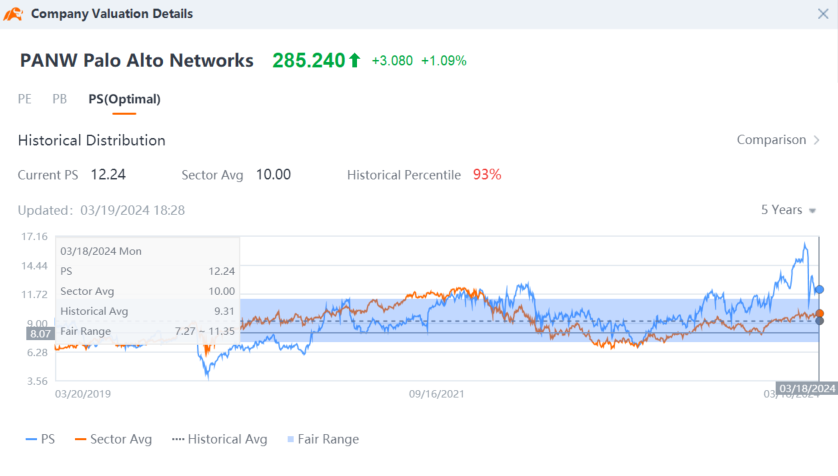Close the Company Valuation Details window

click(822, 14)
